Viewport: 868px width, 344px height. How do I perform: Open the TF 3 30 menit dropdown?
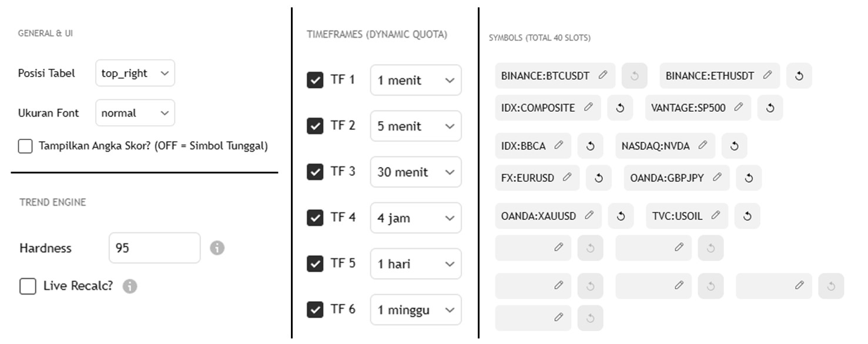415,172
